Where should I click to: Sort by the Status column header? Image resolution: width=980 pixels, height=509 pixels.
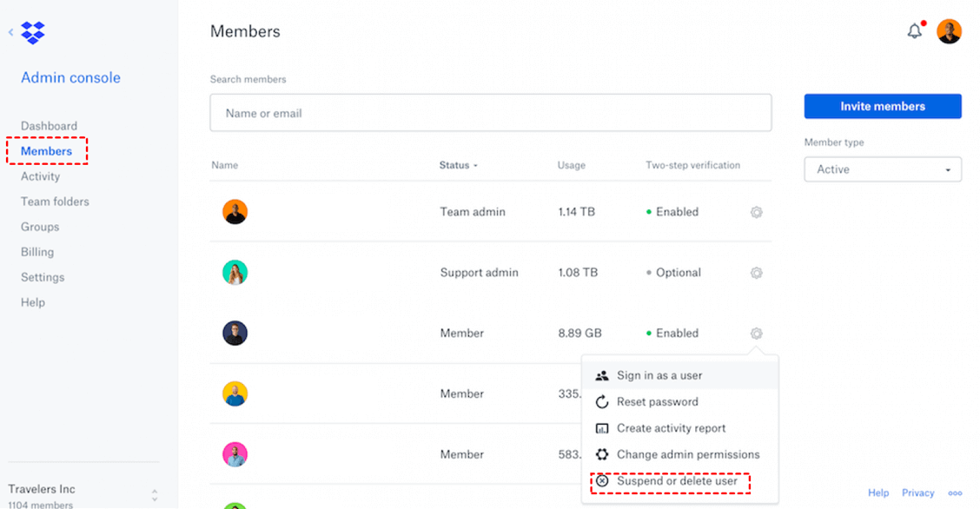click(x=458, y=165)
